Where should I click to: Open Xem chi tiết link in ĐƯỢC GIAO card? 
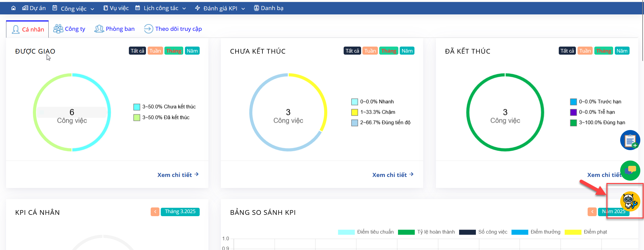click(x=178, y=175)
